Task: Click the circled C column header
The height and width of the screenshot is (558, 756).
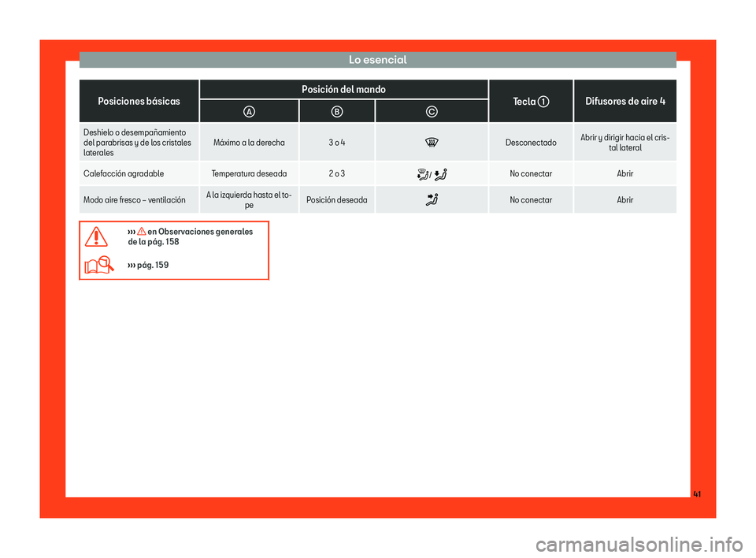Action: point(432,112)
